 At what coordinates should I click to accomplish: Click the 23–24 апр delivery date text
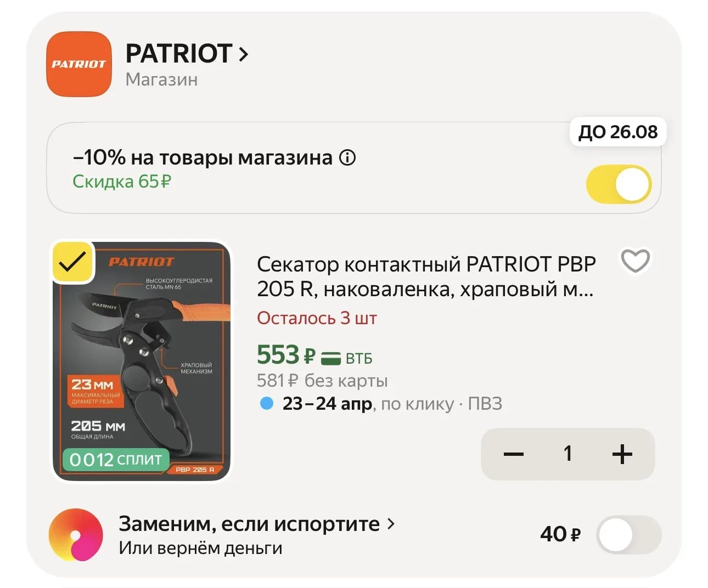pos(327,404)
